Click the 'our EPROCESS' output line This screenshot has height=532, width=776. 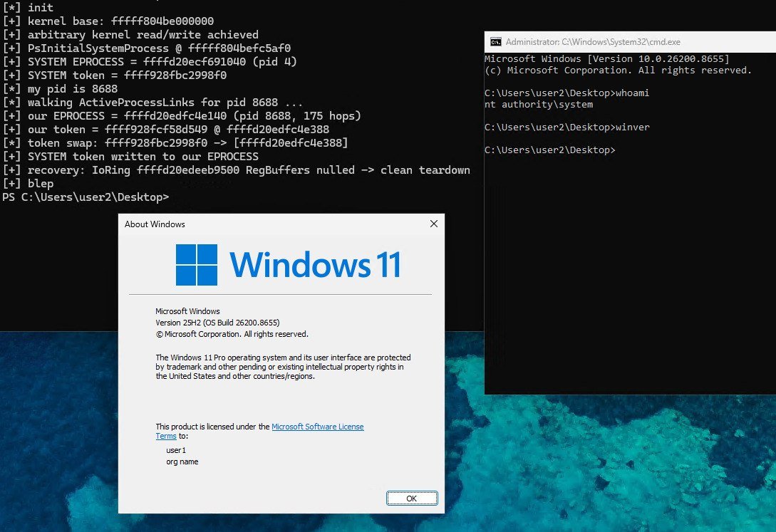182,115
